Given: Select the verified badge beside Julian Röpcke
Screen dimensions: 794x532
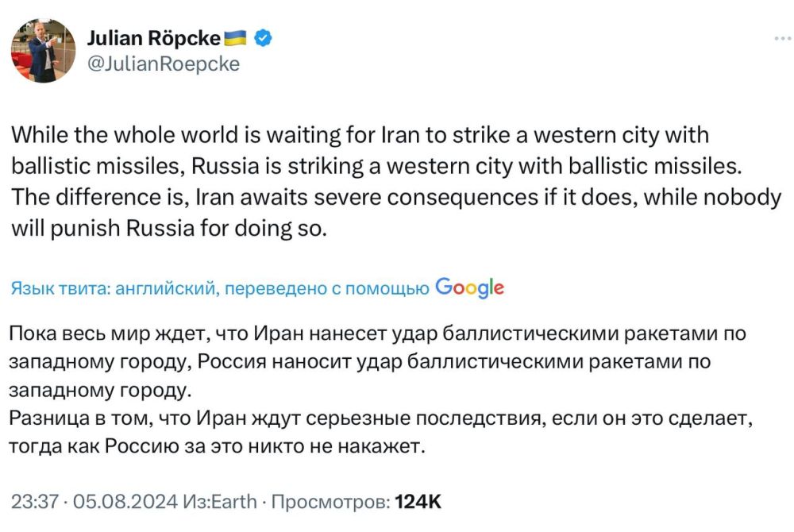Looking at the screenshot, I should coord(261,36).
